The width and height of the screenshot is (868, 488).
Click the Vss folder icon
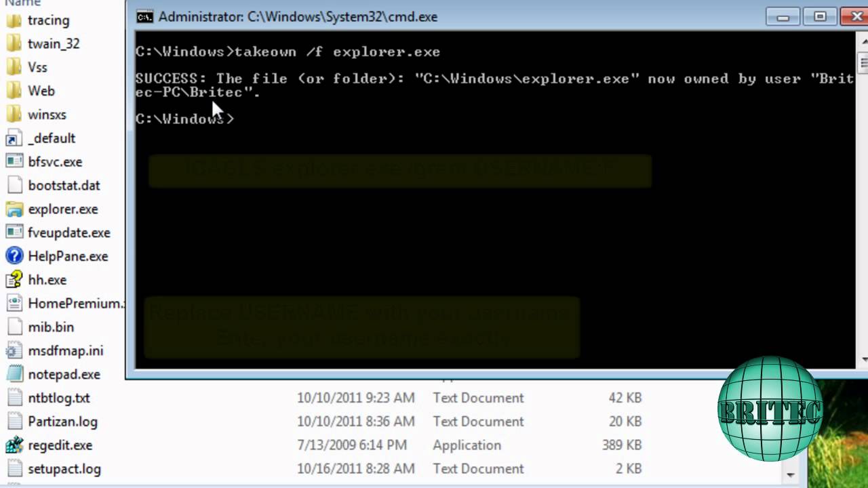coord(14,68)
